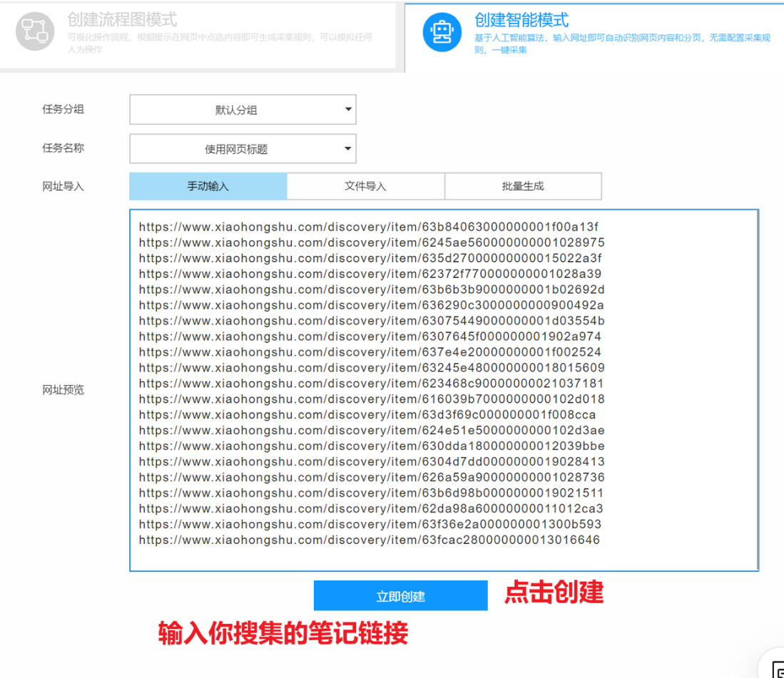The height and width of the screenshot is (678, 784).
Task: Click the URL ending in 626a59a90000000001028736
Action: coord(372,477)
